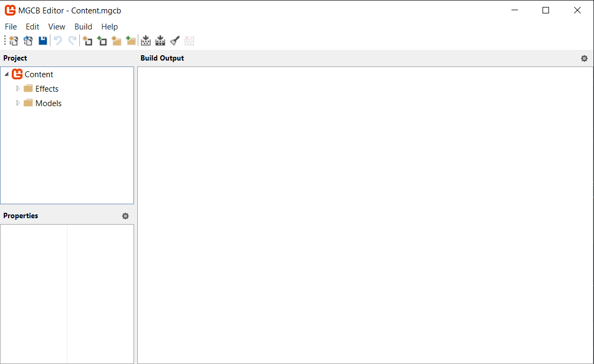The height and width of the screenshot is (364, 594).
Task: Click the MGCB Editor title bar logo
Action: click(x=10, y=10)
